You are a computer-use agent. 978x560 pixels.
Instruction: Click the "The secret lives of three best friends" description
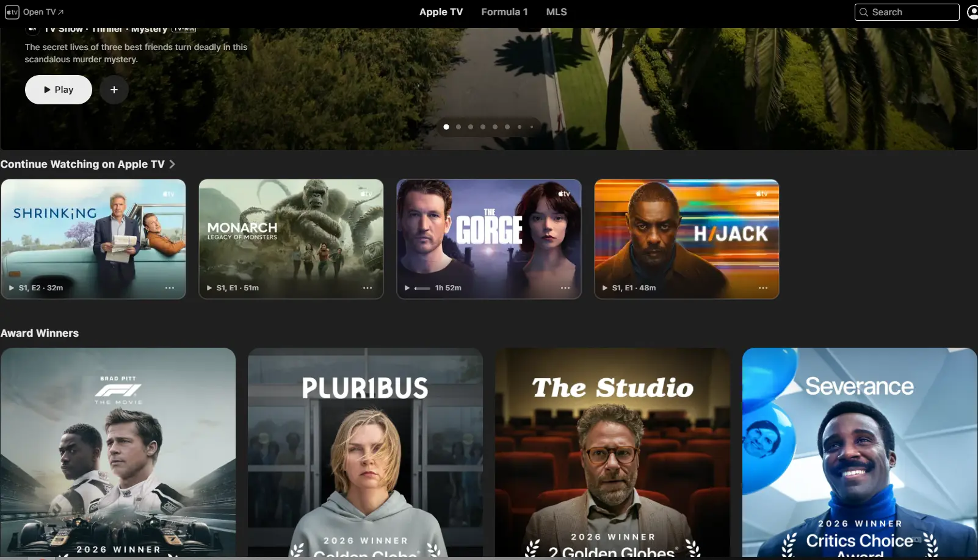coord(136,53)
